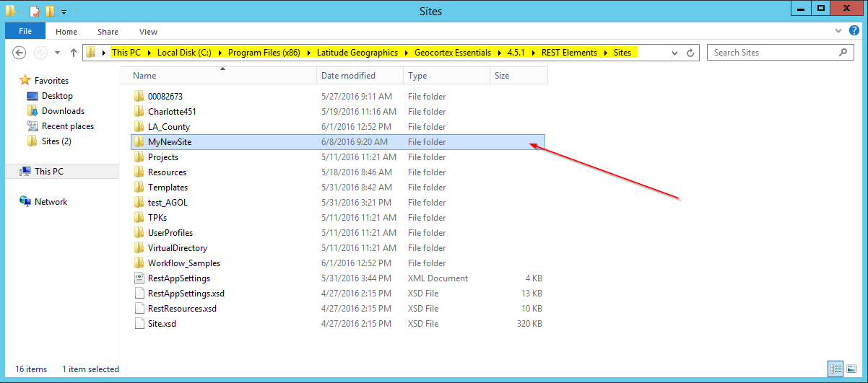Image resolution: width=868 pixels, height=383 pixels.
Task: Select Site.xsd file icon
Action: pos(139,324)
